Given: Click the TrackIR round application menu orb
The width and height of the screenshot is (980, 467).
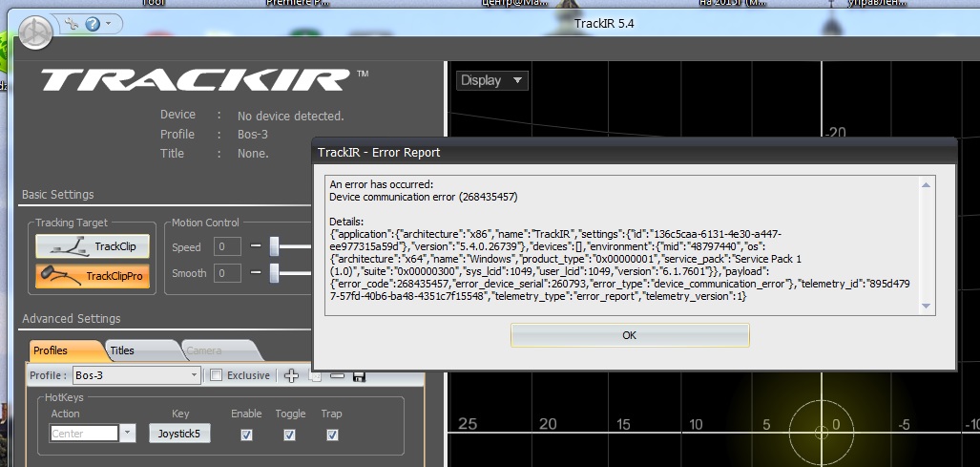Looking at the screenshot, I should 35,32.
